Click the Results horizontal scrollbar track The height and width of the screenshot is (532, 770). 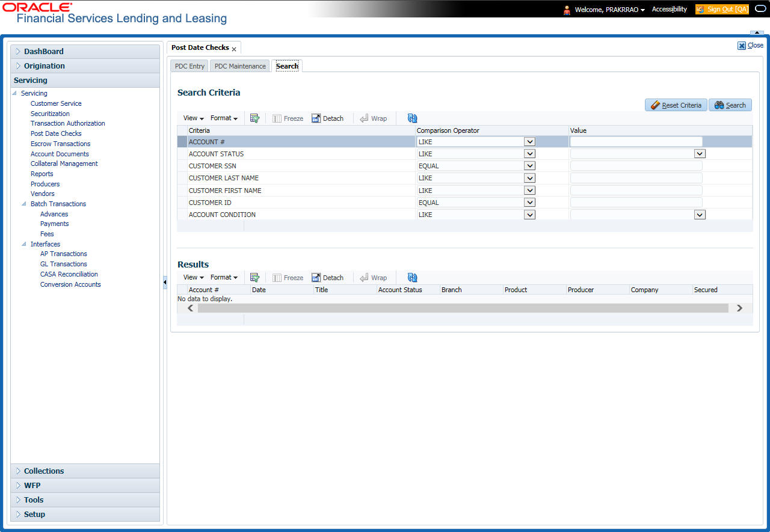[463, 308]
